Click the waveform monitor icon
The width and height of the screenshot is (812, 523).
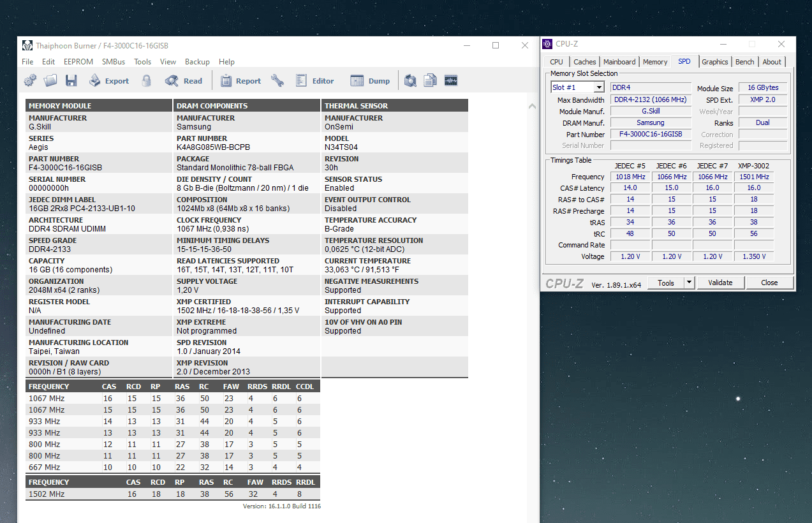451,80
